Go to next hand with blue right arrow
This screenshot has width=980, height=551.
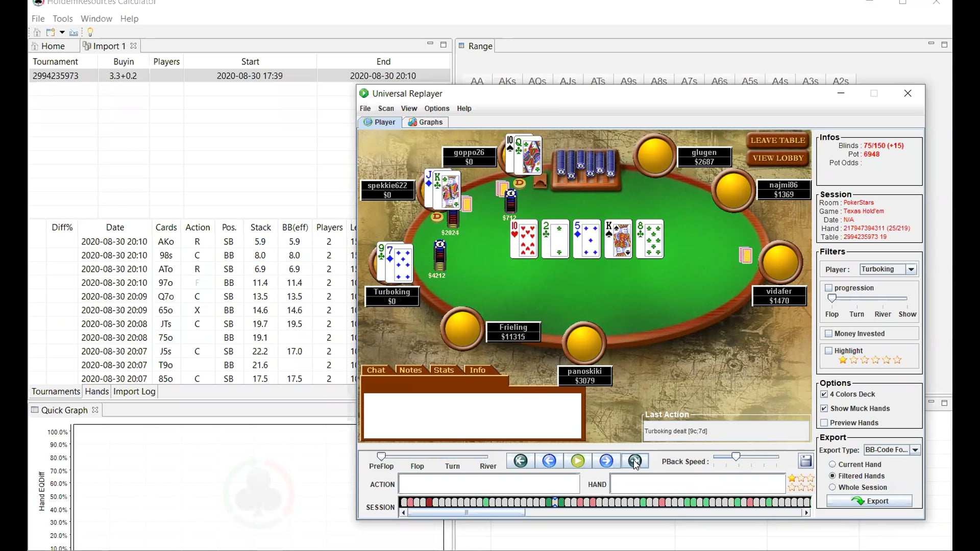(606, 461)
